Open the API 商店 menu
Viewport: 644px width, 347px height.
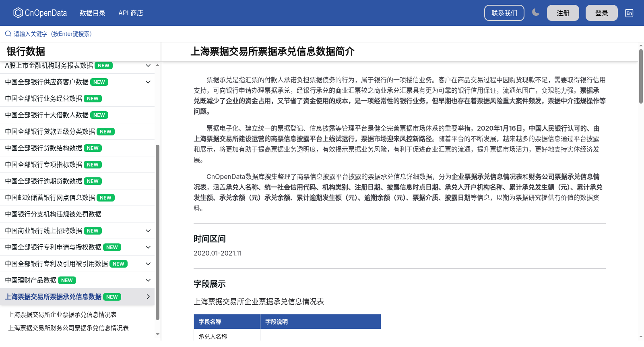(x=130, y=13)
